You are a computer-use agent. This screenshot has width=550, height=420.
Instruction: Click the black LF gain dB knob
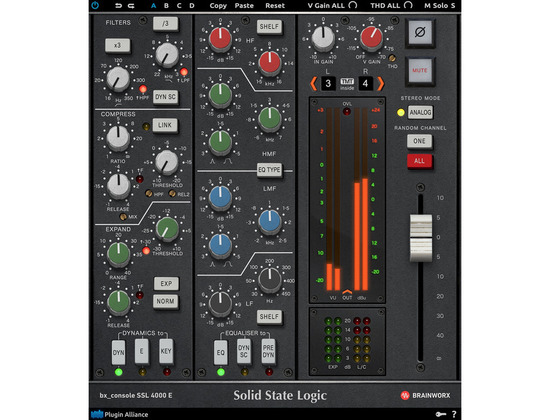(x=220, y=304)
